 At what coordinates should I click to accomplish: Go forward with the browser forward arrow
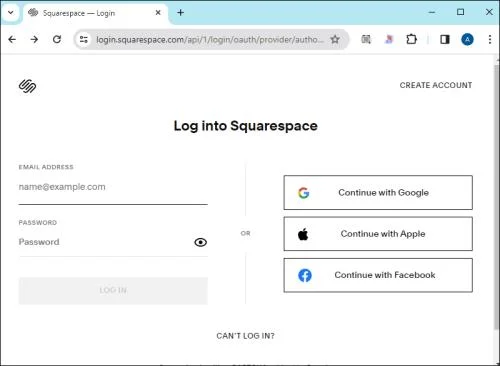coord(34,40)
